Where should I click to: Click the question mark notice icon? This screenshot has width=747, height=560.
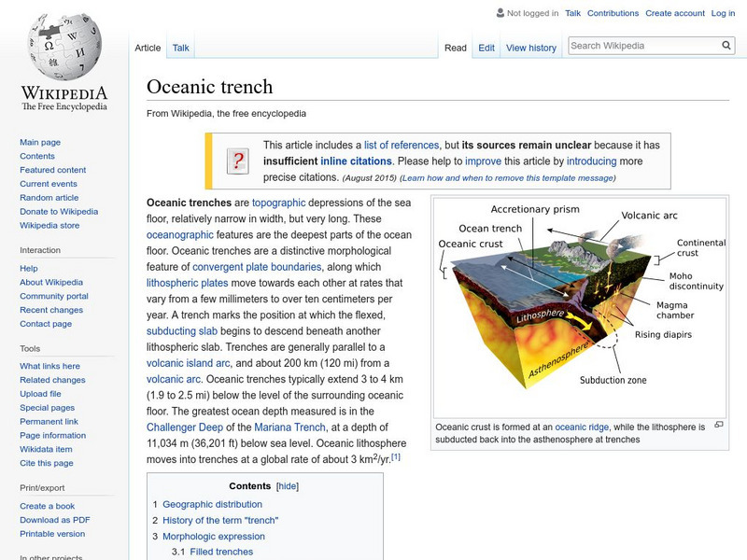[238, 161]
